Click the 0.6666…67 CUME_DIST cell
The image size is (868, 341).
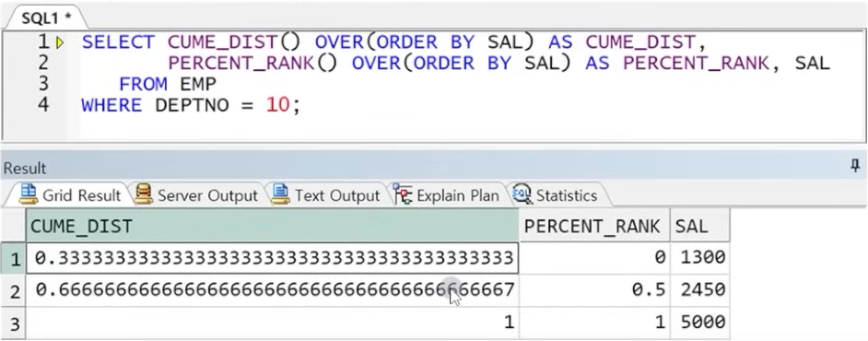[x=273, y=290]
